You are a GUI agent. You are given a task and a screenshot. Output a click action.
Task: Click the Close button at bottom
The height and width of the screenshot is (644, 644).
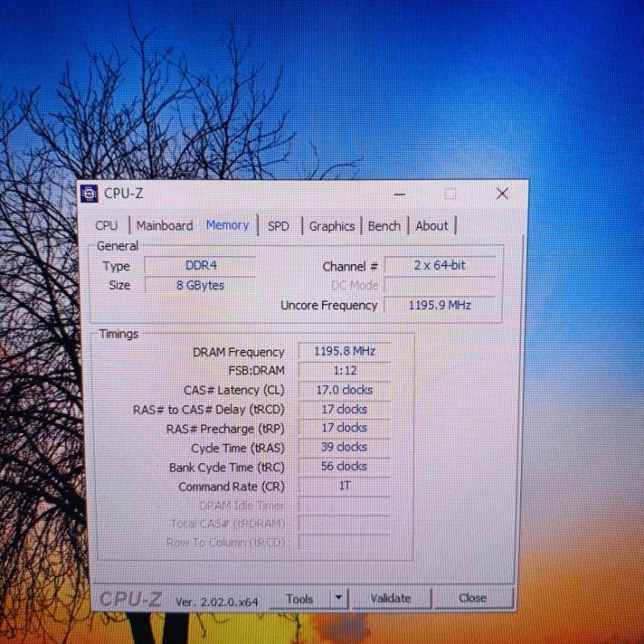click(473, 598)
